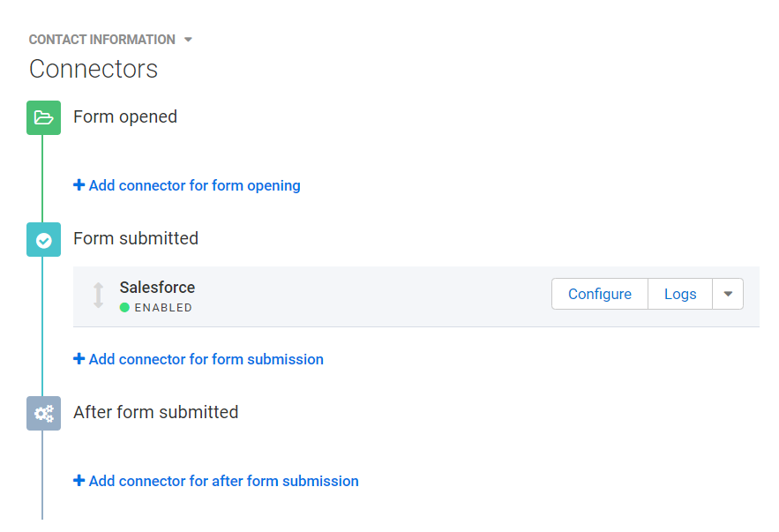Viewport: 779px width, 532px height.
Task: Click the plus icon before 'Add connector for form submission'
Action: point(78,359)
